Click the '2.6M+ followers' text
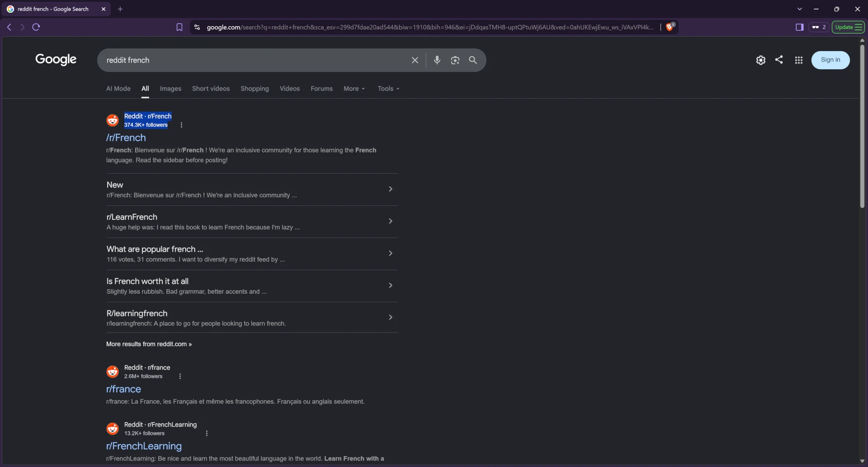868x467 pixels. (x=143, y=376)
